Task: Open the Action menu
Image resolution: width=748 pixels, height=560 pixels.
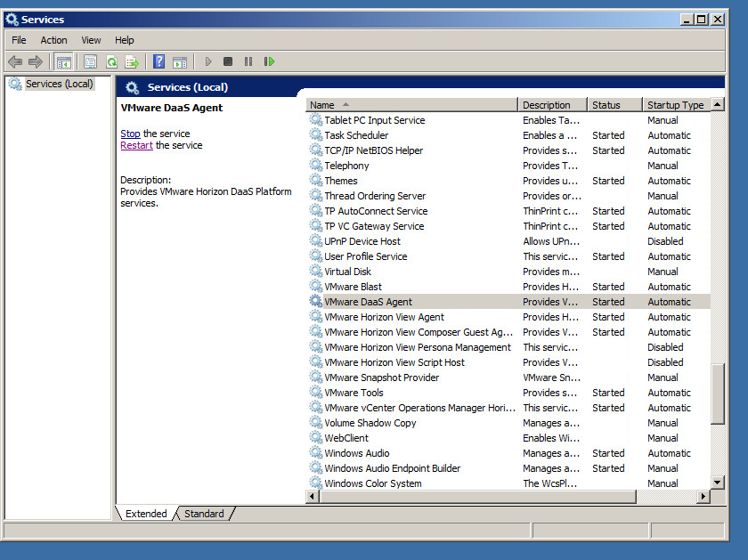Action: [x=53, y=40]
